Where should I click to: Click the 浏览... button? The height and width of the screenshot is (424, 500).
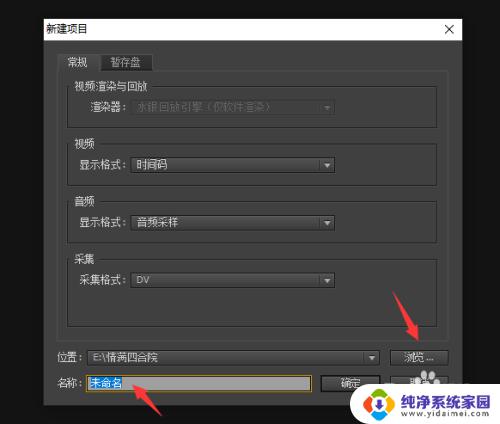419,358
